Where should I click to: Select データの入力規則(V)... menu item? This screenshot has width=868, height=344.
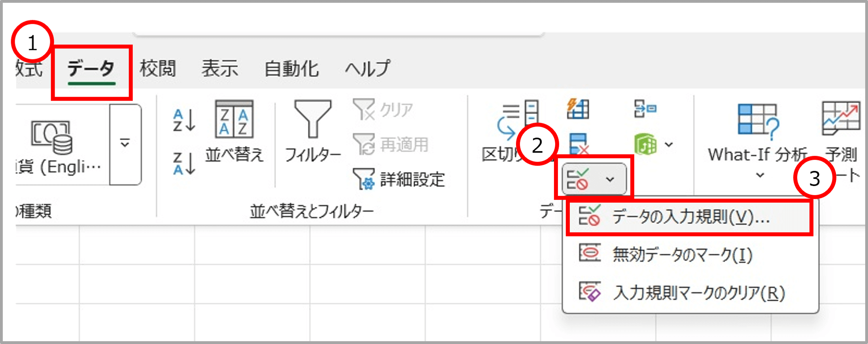pyautogui.click(x=690, y=217)
